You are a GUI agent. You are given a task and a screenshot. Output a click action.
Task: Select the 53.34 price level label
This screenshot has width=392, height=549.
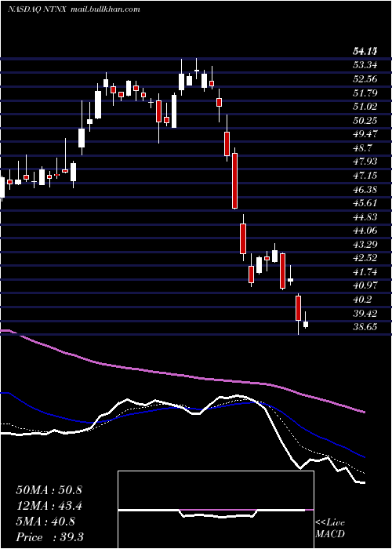[365, 65]
